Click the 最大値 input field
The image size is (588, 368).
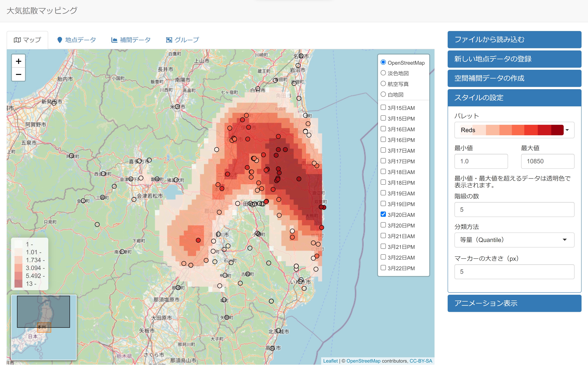[548, 161]
